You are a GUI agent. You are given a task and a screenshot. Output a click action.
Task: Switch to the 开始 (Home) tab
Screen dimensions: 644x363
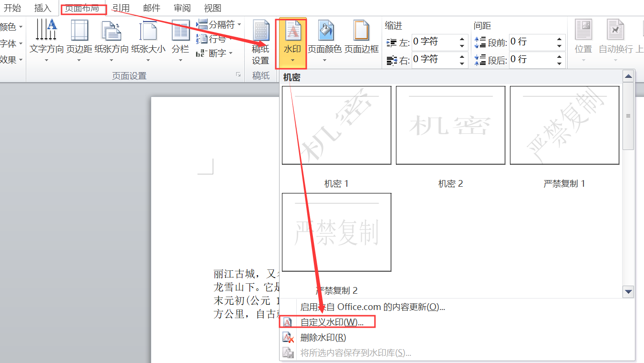click(12, 8)
